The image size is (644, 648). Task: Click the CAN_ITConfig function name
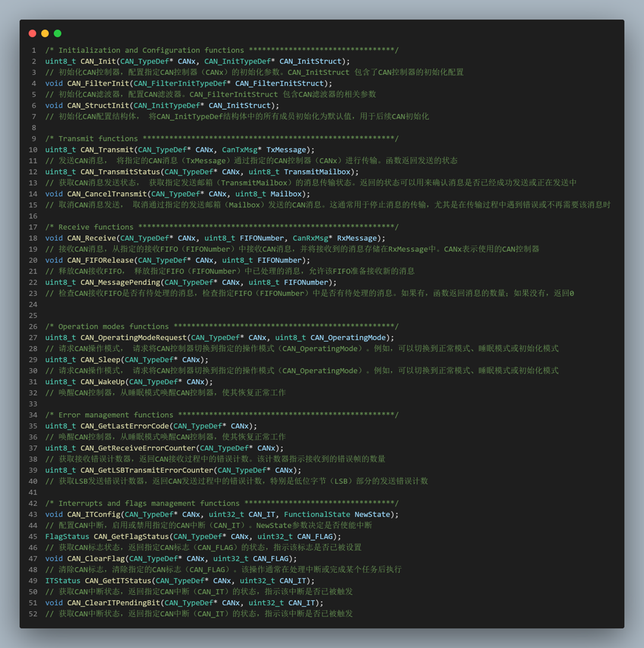tap(94, 514)
